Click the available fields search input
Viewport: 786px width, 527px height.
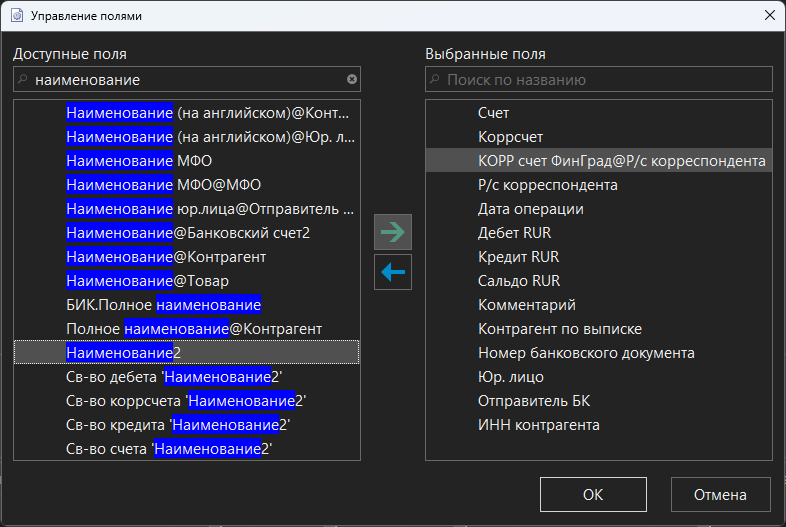pos(185,79)
